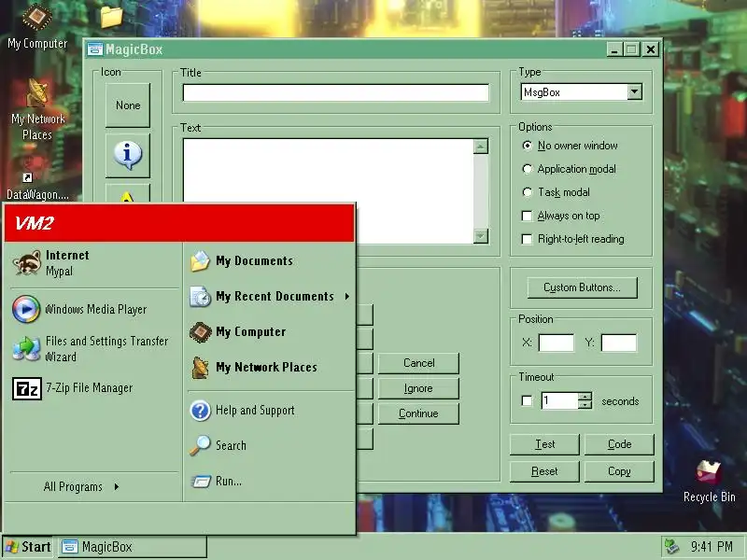Click the Position X field
The height and width of the screenshot is (560, 747).
556,343
